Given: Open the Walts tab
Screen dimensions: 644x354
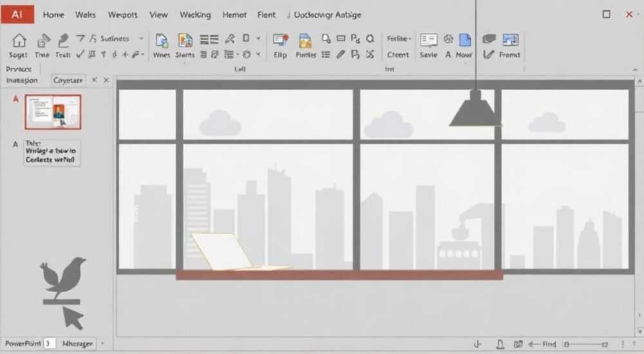Looking at the screenshot, I should coord(86,15).
